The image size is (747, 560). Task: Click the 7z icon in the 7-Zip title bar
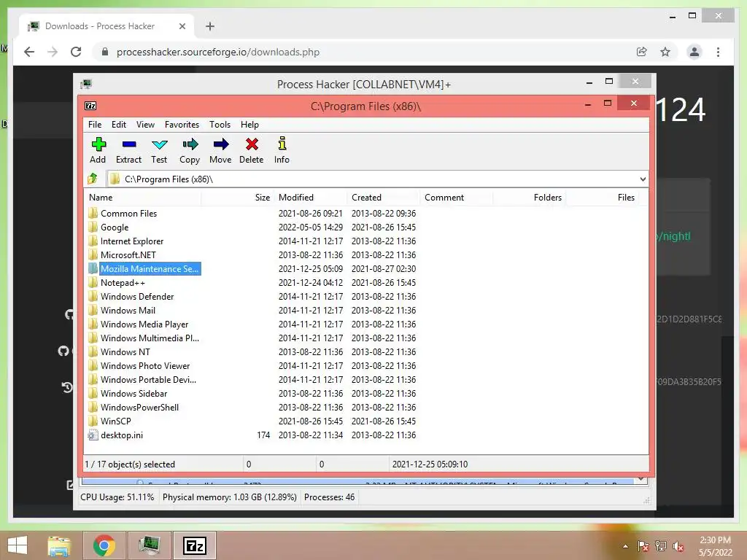[90, 106]
